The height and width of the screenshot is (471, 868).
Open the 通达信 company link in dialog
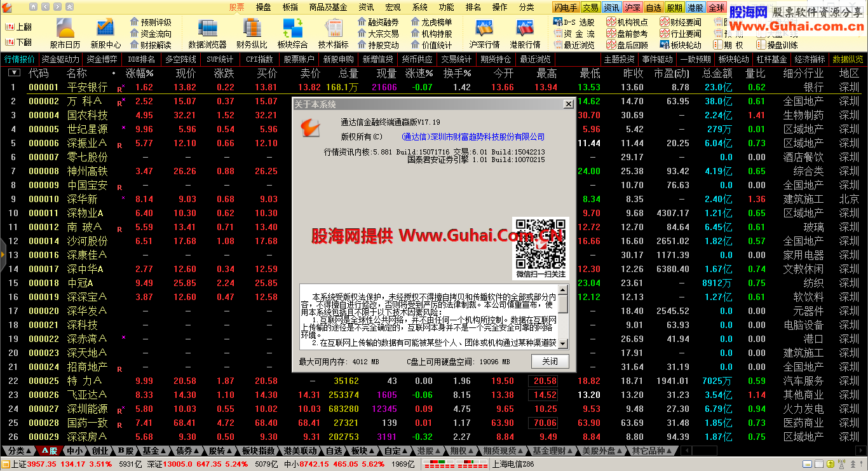point(472,137)
